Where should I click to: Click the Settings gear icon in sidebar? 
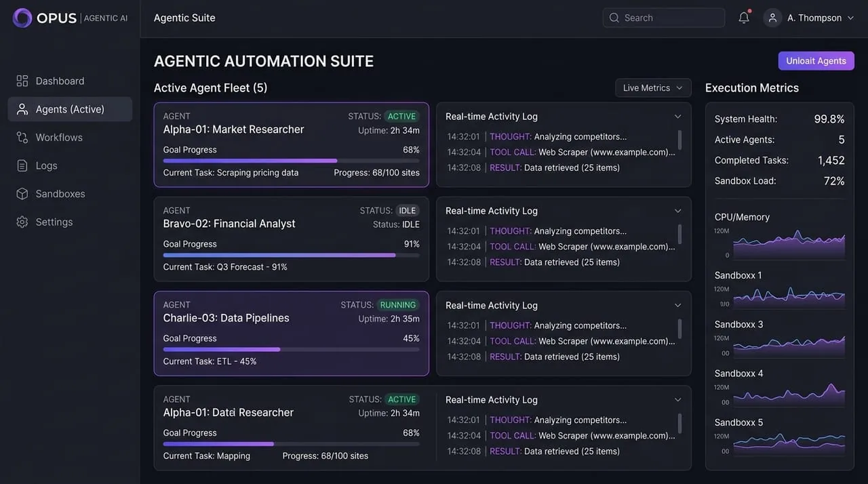coord(22,222)
